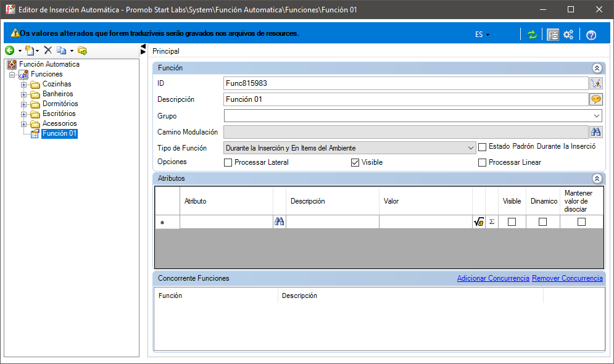This screenshot has height=364, width=614.
Task: Expand the Escritórios folder node
Action: (x=24, y=114)
